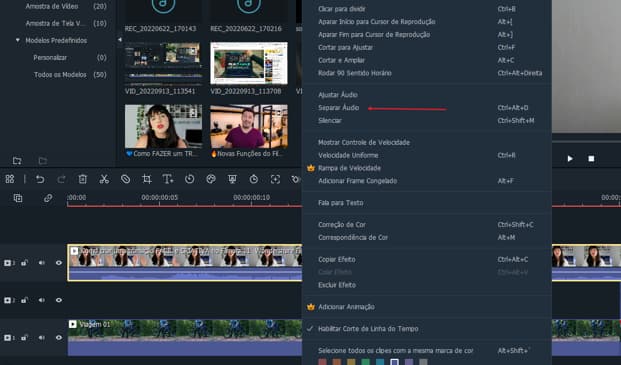The image size is (621, 365).
Task: Click the tag-shaped icon between scissors and crop
Action: coord(125,179)
